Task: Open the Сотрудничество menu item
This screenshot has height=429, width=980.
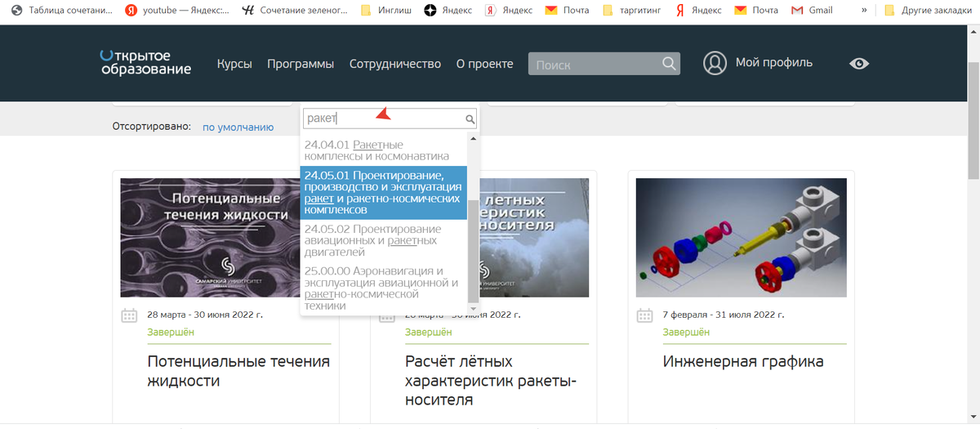Action: 395,64
